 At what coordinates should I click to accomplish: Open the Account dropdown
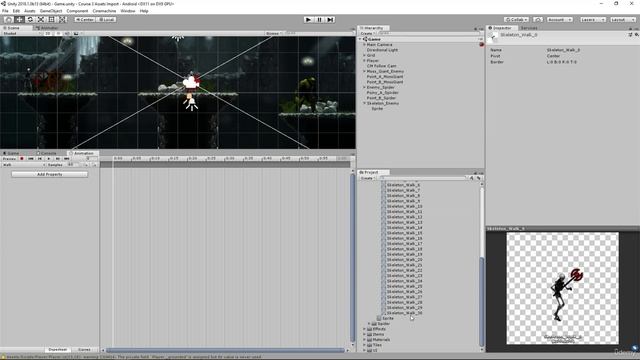[560, 19]
